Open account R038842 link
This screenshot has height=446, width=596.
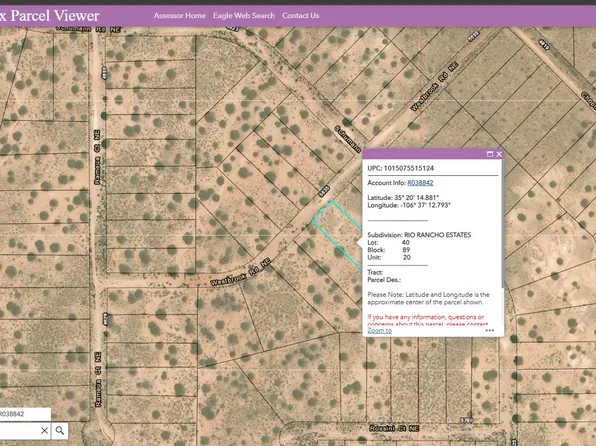click(420, 183)
